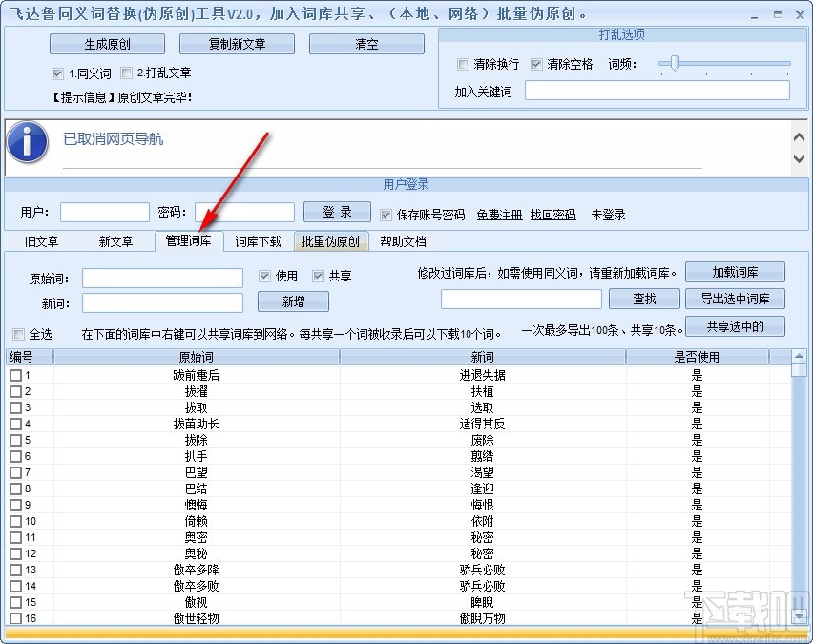Screen dimensions: 813x644
Task: Click the table scrollbar up arrow
Action: (x=799, y=356)
